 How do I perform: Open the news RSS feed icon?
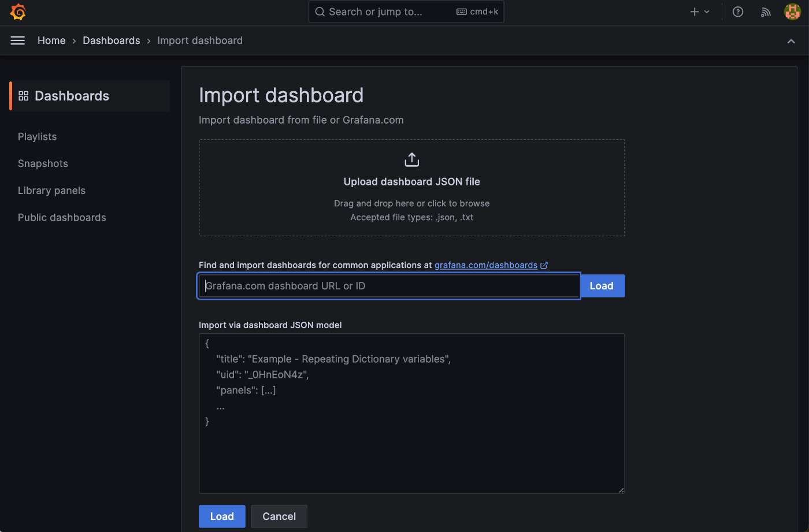(766, 12)
